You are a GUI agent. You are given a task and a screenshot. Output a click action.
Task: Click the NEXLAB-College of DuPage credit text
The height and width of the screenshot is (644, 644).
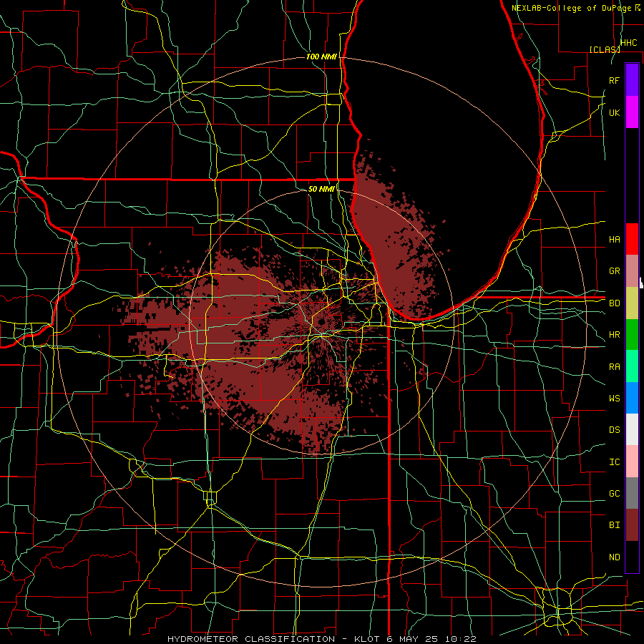pyautogui.click(x=571, y=8)
